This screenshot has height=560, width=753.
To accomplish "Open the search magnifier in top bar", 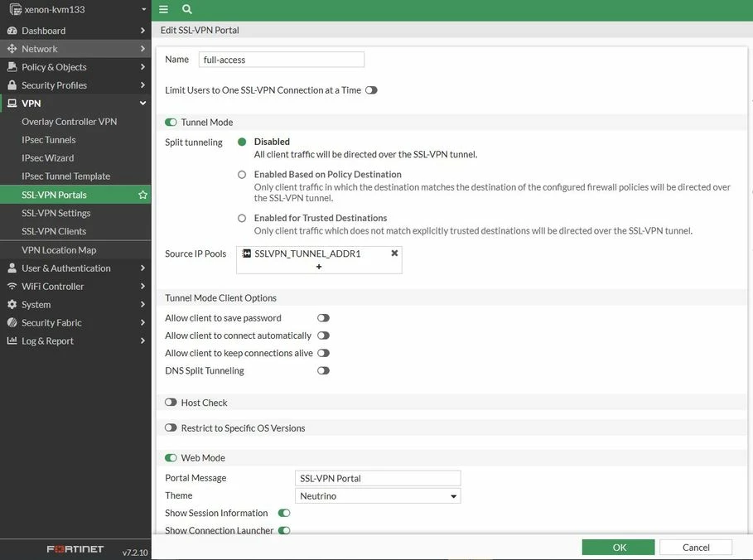I will click(x=187, y=9).
